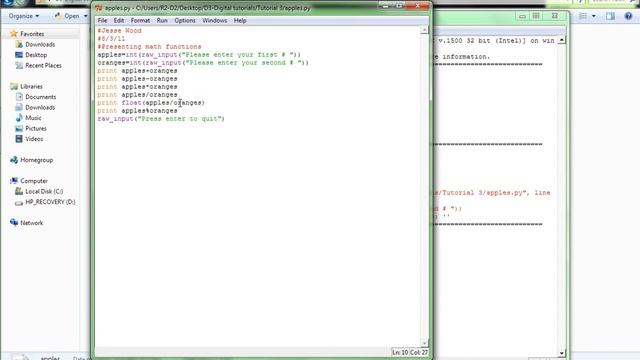
Task: Open the Edit menu in IDLE editor
Action: coord(119,20)
